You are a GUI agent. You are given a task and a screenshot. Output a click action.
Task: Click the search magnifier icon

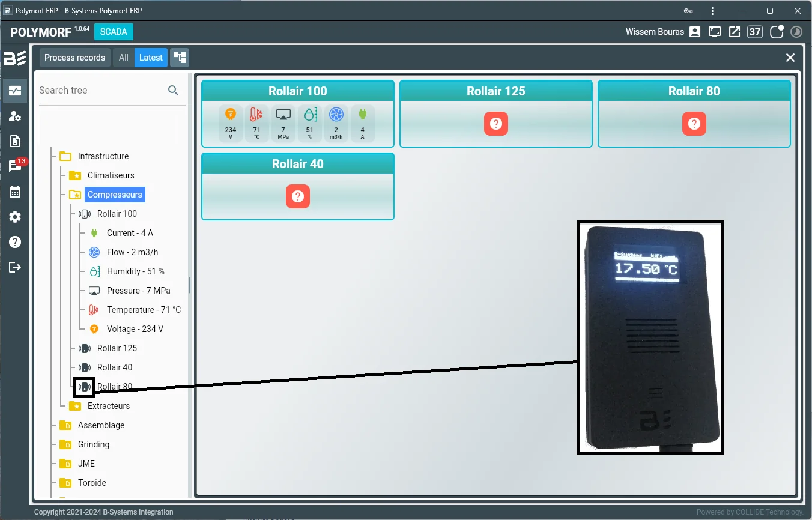pyautogui.click(x=174, y=91)
